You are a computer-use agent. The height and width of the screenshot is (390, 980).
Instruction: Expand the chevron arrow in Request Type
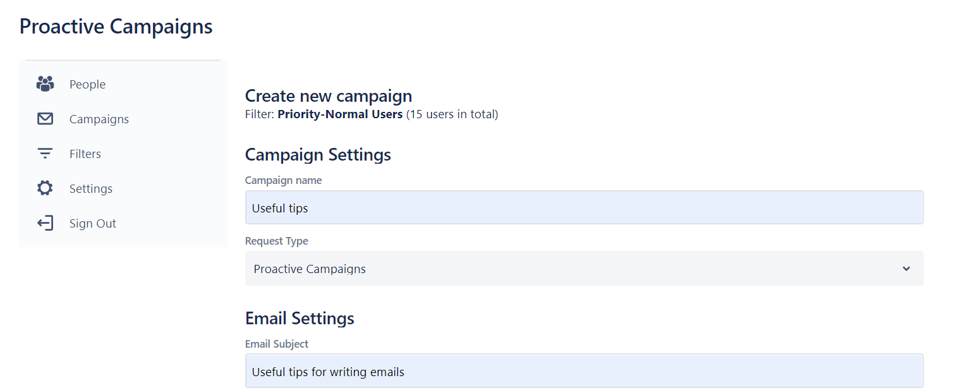pyautogui.click(x=906, y=269)
